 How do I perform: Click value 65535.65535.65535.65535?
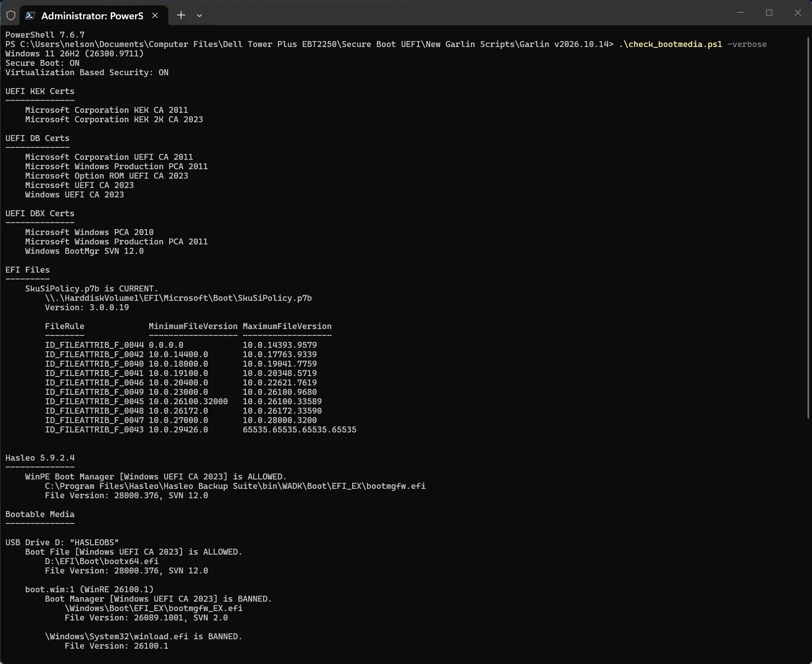(x=300, y=429)
